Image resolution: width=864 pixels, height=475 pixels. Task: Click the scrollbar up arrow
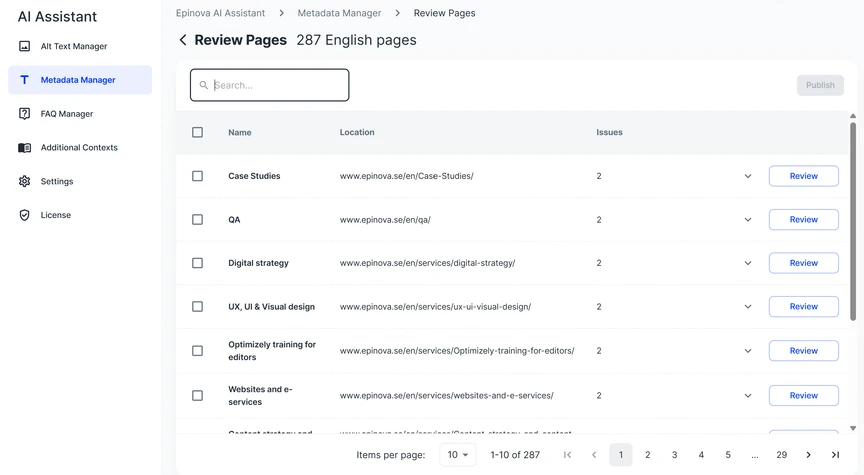click(x=853, y=116)
